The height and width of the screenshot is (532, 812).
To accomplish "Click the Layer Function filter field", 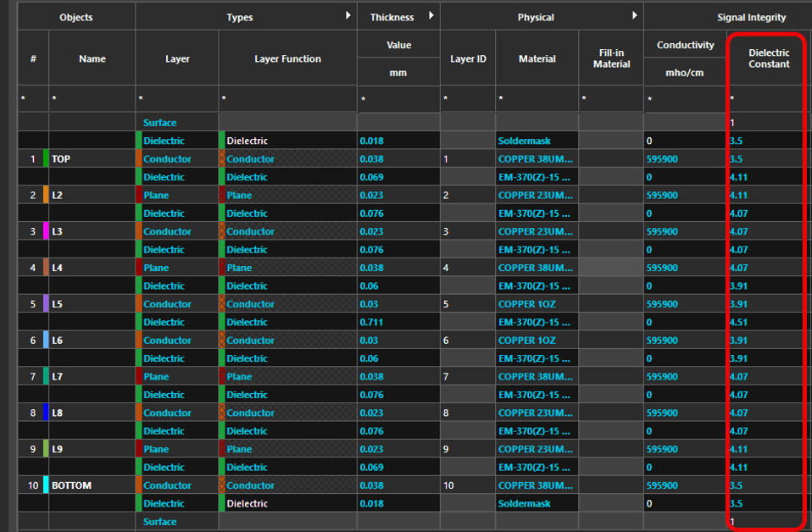I will [288, 98].
